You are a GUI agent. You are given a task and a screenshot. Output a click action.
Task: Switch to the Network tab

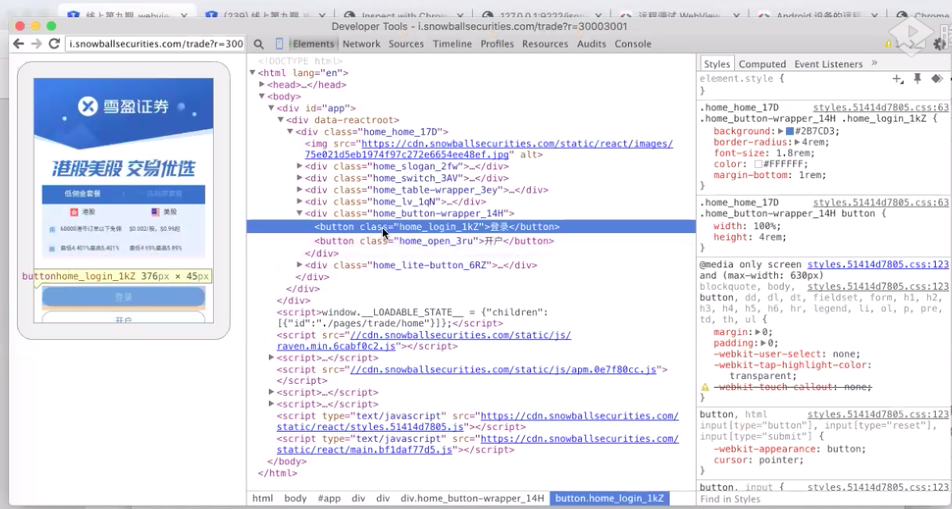pos(361,44)
